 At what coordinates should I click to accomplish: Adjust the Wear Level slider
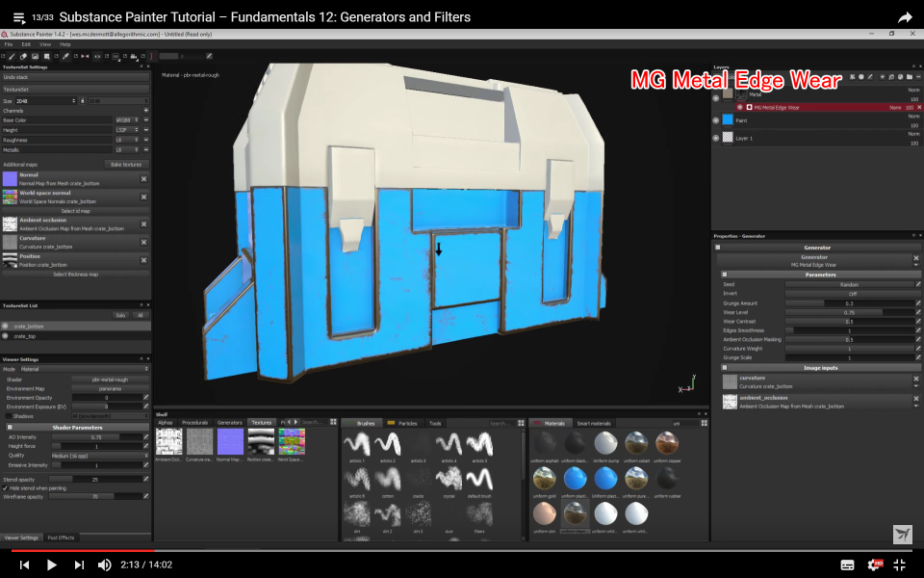coord(849,312)
